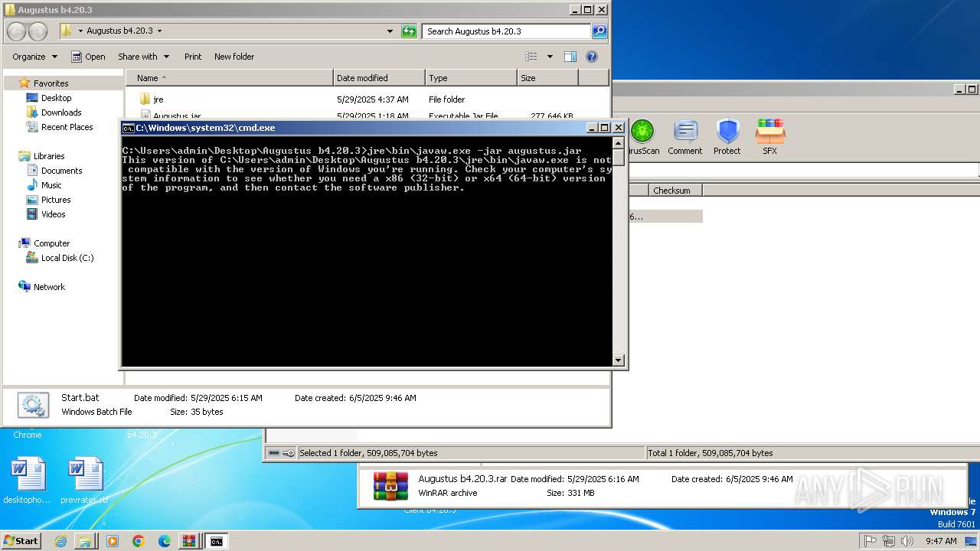Click the Open toolbar button

tap(88, 57)
